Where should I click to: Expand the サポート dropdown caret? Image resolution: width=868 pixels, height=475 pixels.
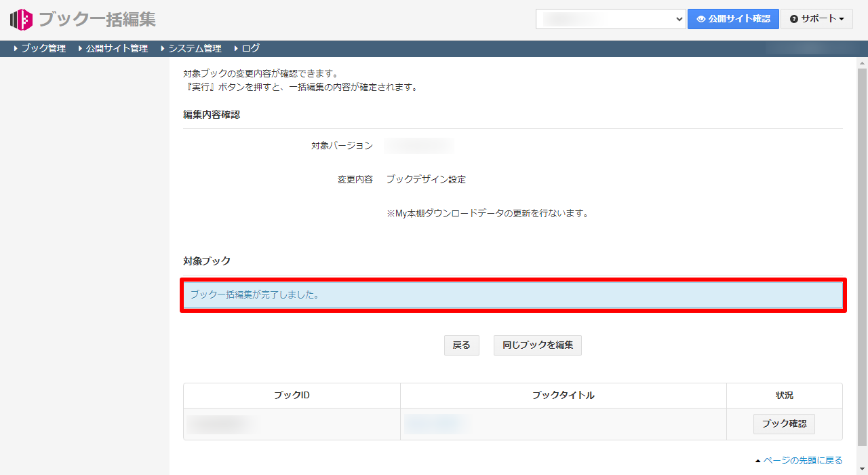[x=842, y=19]
